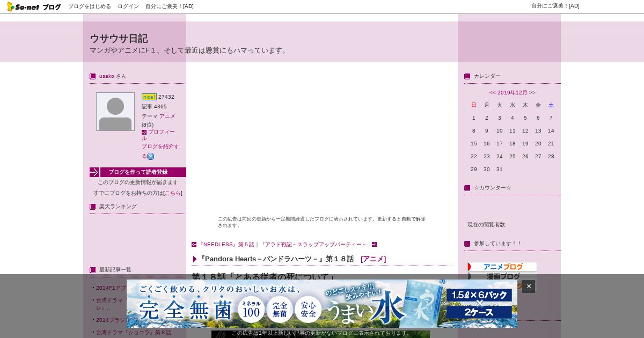Close the bottom overlay advertisement
This screenshot has width=644, height=338.
(x=529, y=286)
